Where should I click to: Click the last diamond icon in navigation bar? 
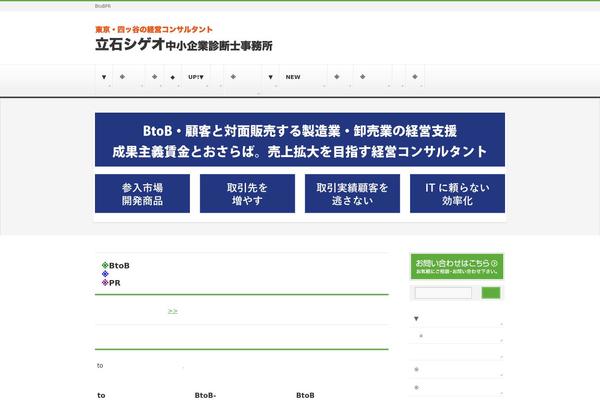414,77
